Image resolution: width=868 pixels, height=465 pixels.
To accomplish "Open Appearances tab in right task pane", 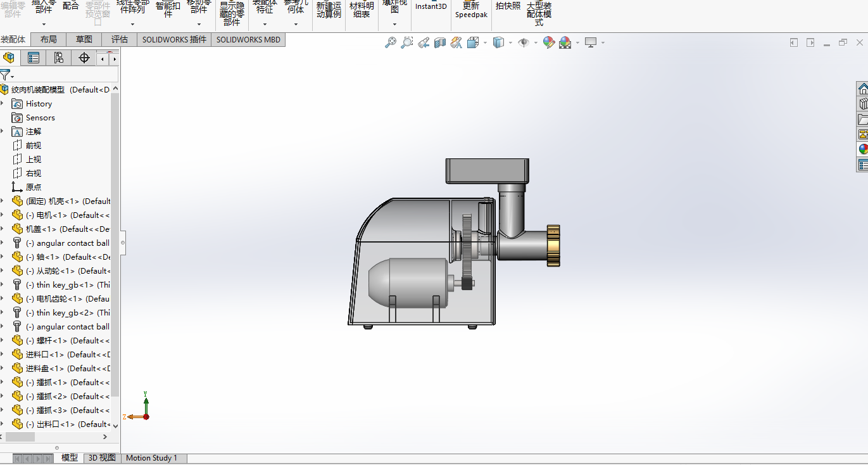I will (x=862, y=150).
